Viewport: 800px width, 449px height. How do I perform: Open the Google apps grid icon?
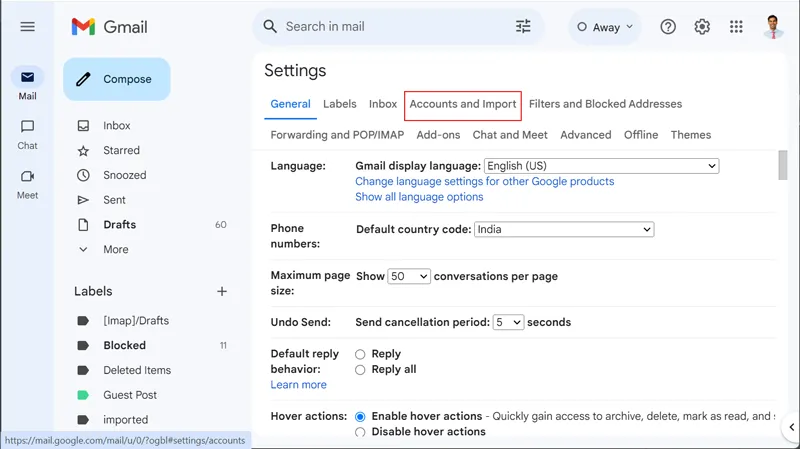point(737,27)
